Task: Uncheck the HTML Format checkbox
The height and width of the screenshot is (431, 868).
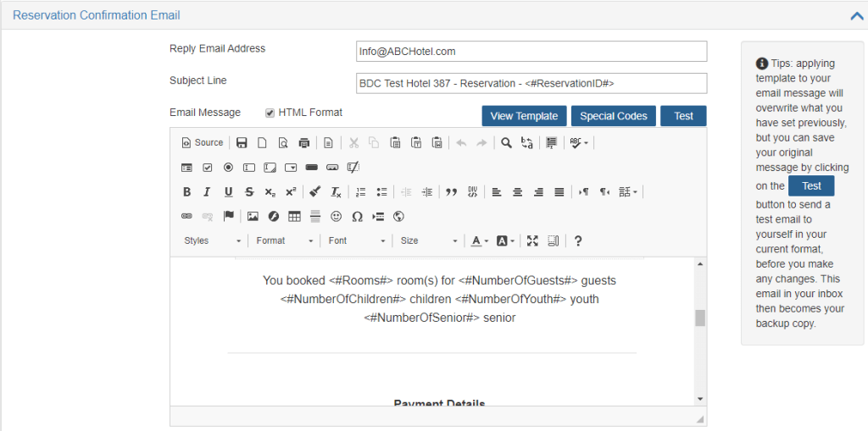Action: (x=270, y=113)
